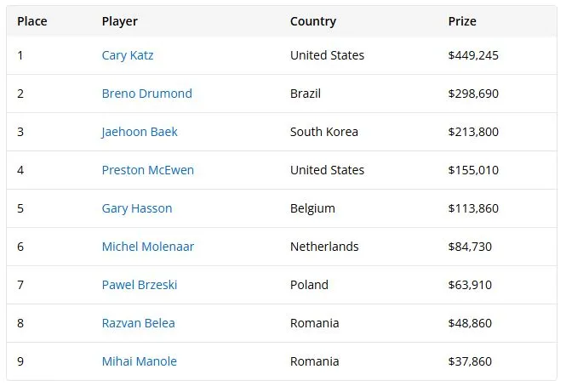
Task: Select the $37,860 ninth-place prize cell
Action: click(470, 361)
